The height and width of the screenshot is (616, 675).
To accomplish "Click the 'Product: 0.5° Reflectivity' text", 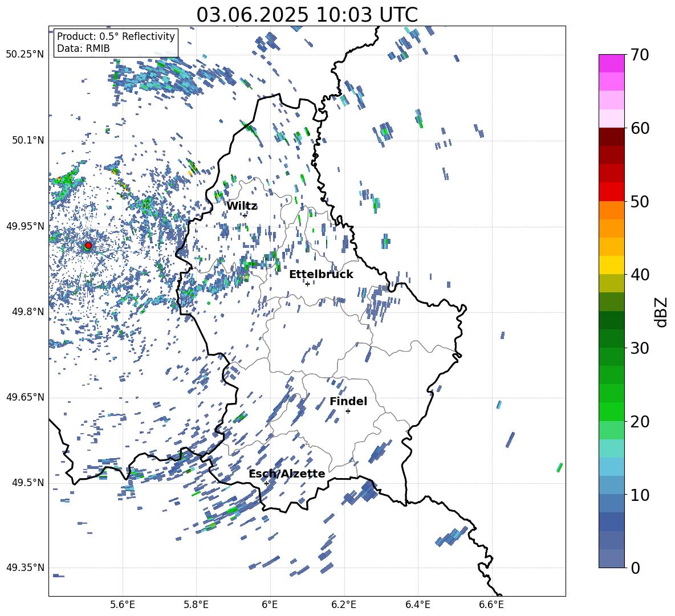I will click(116, 36).
